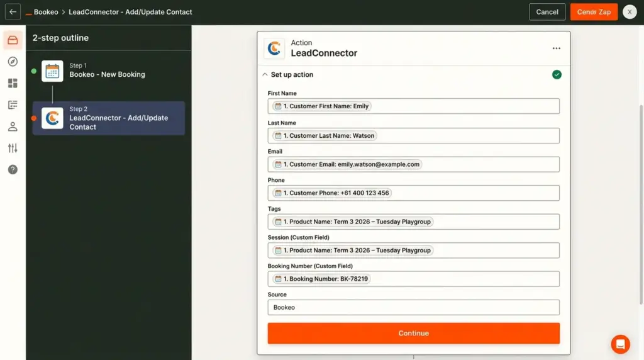The image size is (644, 360).
Task: Click the LeadConnector logo in Step 2
Action: 52,118
